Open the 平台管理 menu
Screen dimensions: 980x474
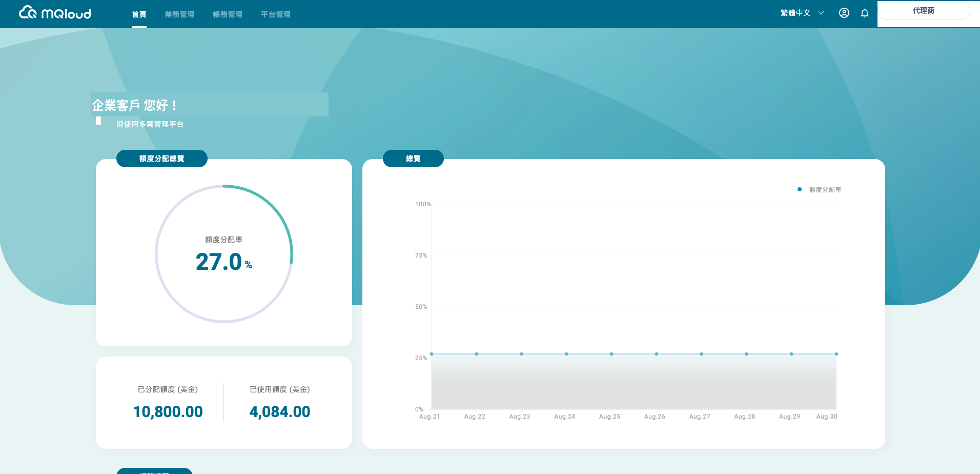tap(276, 14)
